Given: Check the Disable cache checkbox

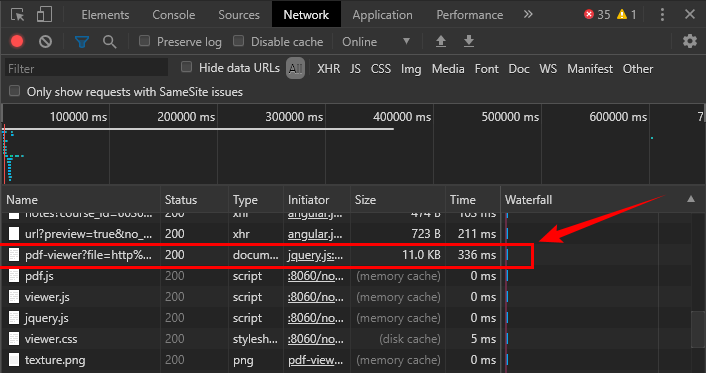Looking at the screenshot, I should click(x=239, y=41).
